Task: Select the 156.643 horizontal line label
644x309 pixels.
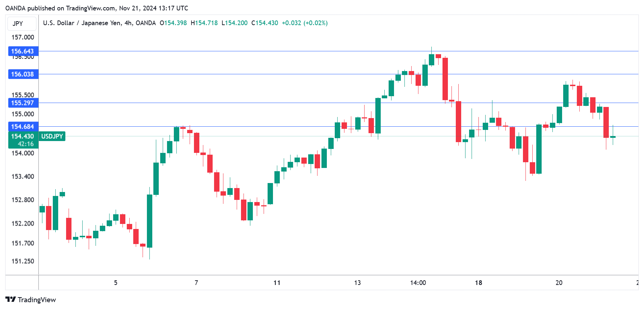Action: coord(23,51)
